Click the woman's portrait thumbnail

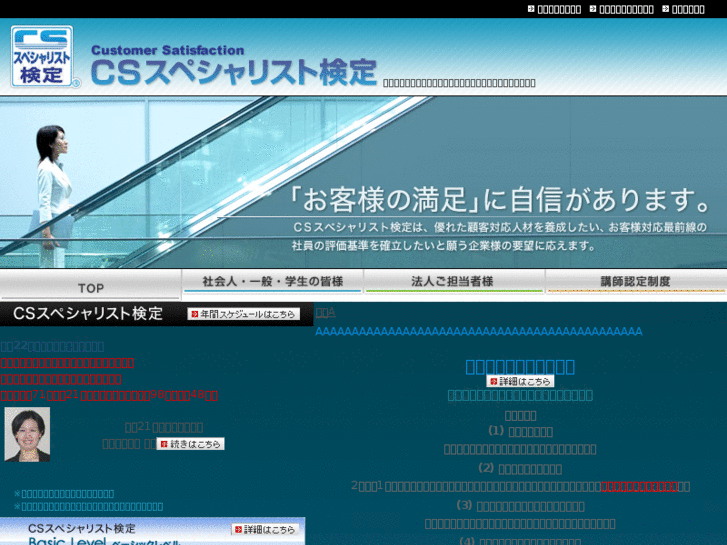(x=27, y=435)
